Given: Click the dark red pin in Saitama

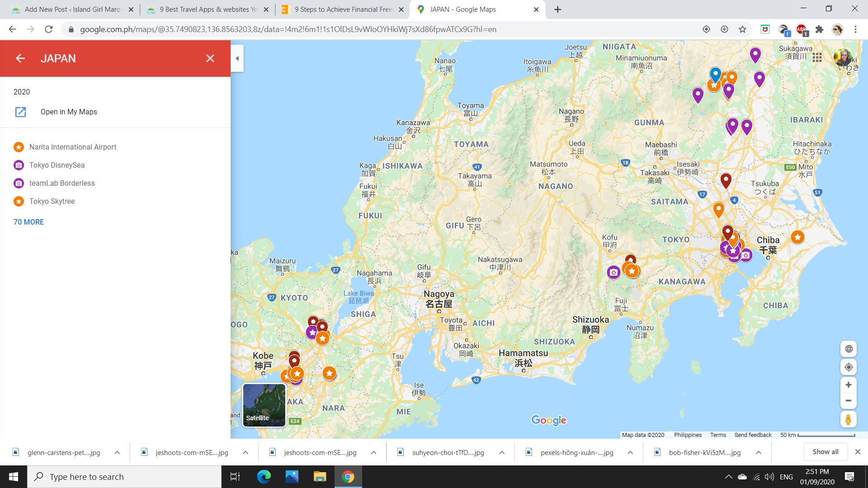Looking at the screenshot, I should tap(726, 180).
